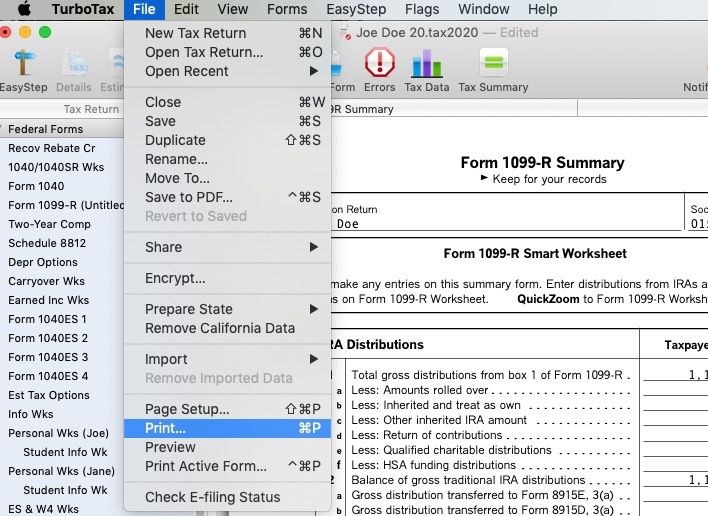Screen dimensions: 708x516
Task: Open the View menu
Action: tap(233, 9)
